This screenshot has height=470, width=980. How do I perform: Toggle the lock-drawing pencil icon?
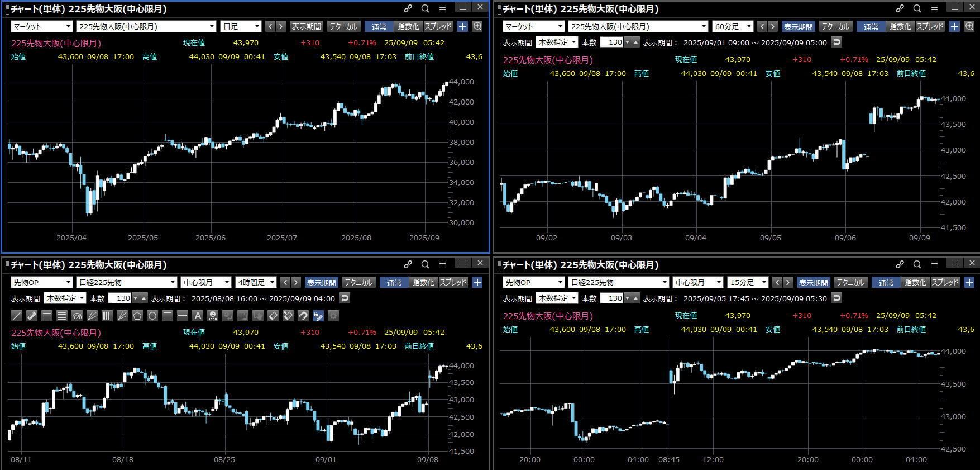coord(318,316)
